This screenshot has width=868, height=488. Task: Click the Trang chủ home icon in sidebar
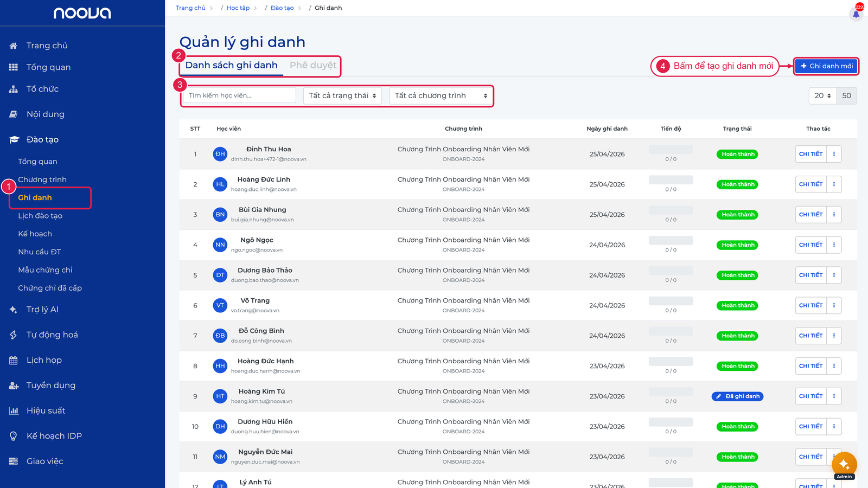14,46
